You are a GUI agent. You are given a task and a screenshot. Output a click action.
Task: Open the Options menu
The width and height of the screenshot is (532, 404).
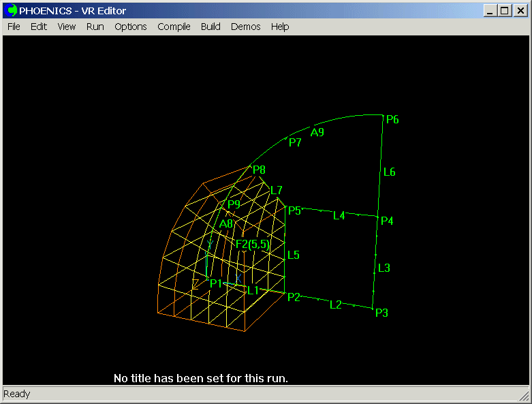click(130, 27)
